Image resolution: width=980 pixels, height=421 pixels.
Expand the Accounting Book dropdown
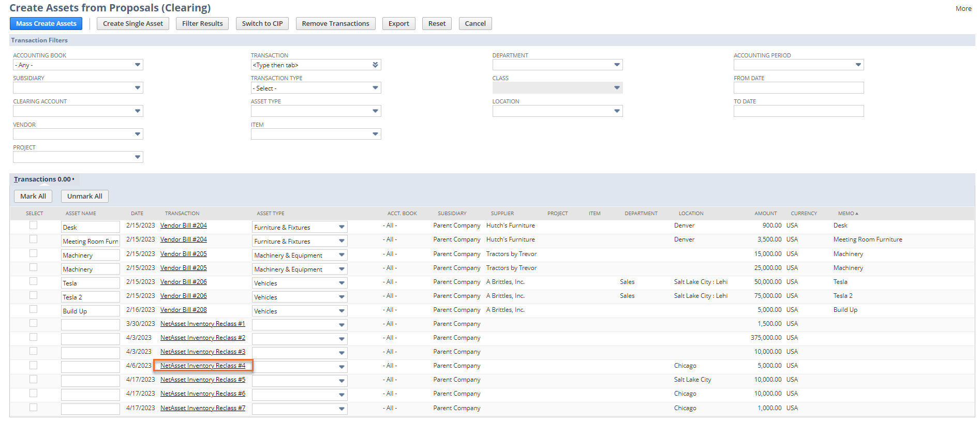pos(138,65)
